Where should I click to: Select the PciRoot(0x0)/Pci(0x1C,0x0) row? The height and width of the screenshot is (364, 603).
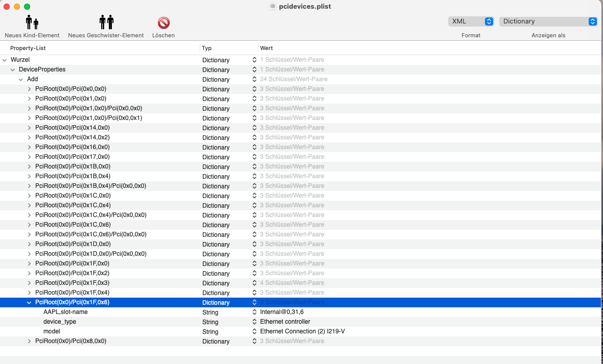point(300,196)
